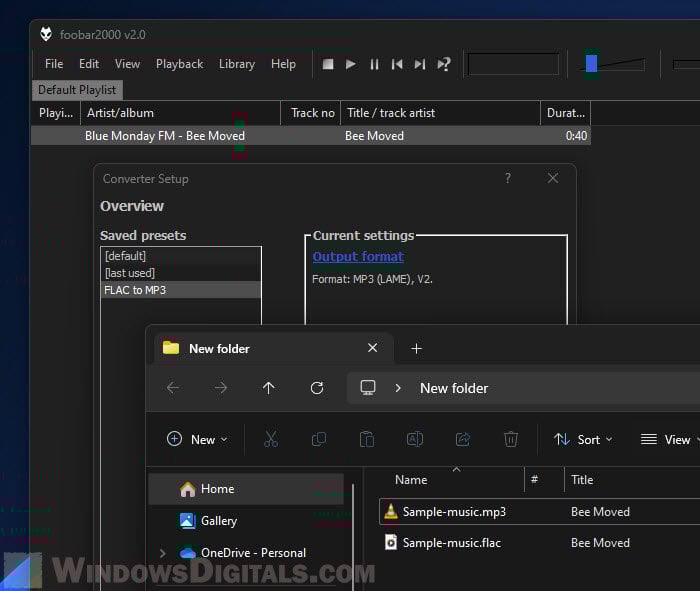Select the [default] preset
The height and width of the screenshot is (591, 700).
coord(181,256)
